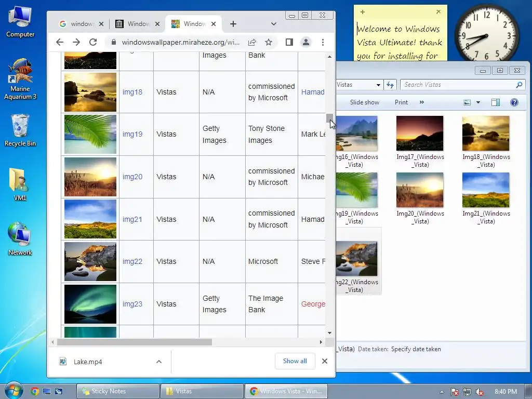The image size is (532, 399).
Task: Expand the tab search chevron
Action: coord(273,24)
